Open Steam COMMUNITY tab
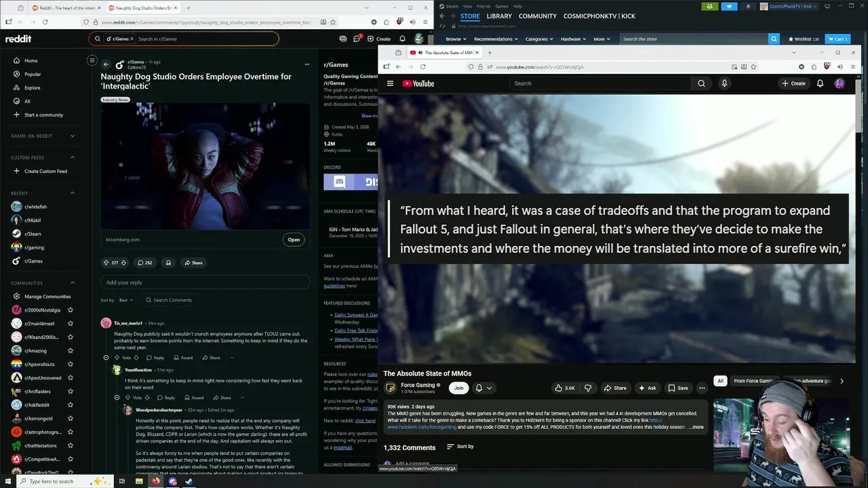Image resolution: width=868 pixels, height=488 pixels. point(538,16)
